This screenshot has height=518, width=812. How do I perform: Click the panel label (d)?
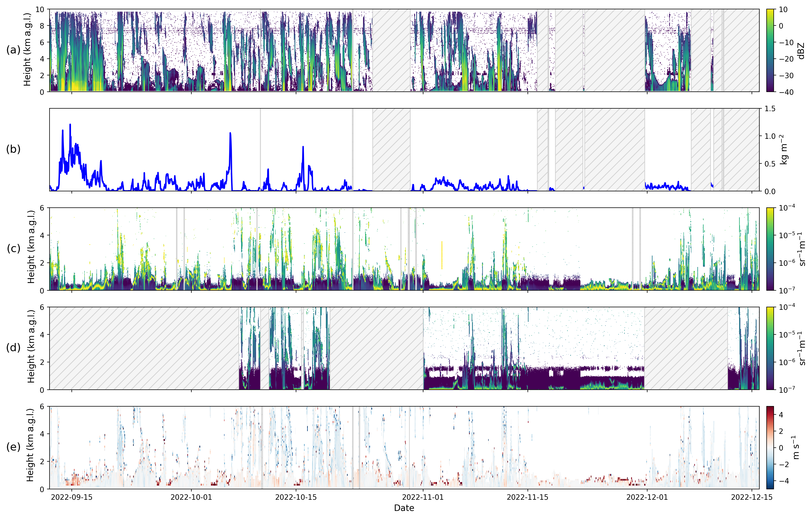[x=13, y=348]
